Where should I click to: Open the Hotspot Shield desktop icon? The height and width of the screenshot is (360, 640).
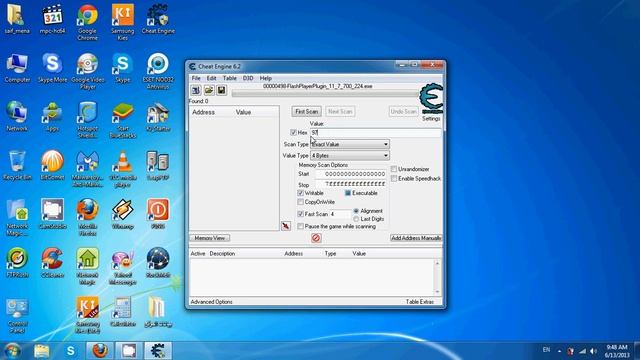coord(87,120)
